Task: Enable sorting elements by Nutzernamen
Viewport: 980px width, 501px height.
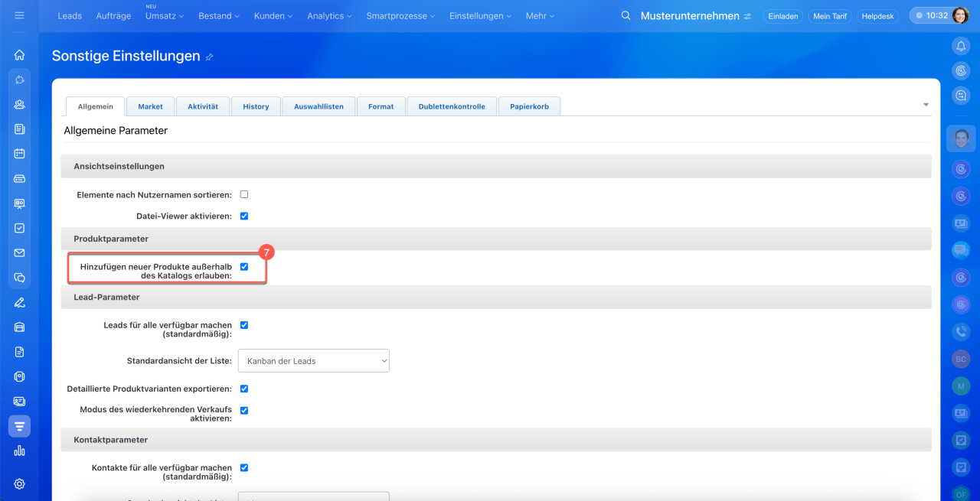Action: pos(244,194)
